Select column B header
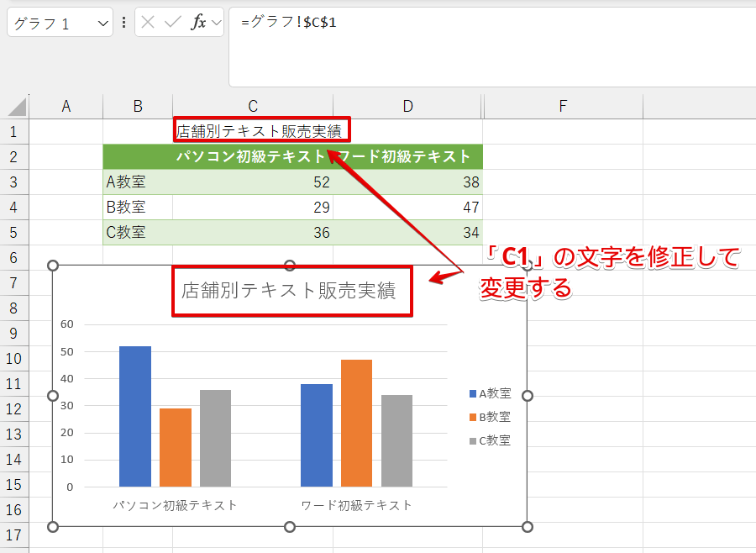Viewport: 756px width, 553px height. [x=138, y=106]
